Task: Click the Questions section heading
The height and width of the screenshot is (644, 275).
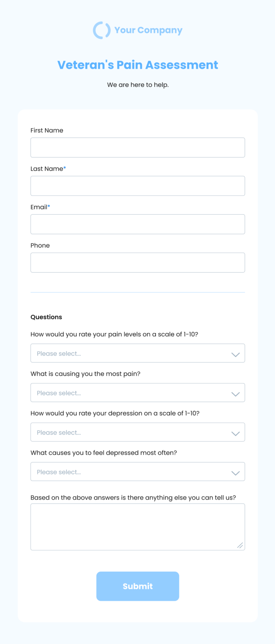Action: (x=46, y=317)
